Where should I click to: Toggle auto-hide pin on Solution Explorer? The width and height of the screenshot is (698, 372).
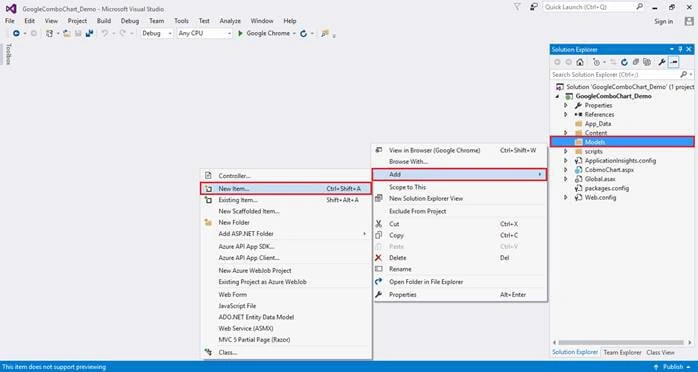681,49
